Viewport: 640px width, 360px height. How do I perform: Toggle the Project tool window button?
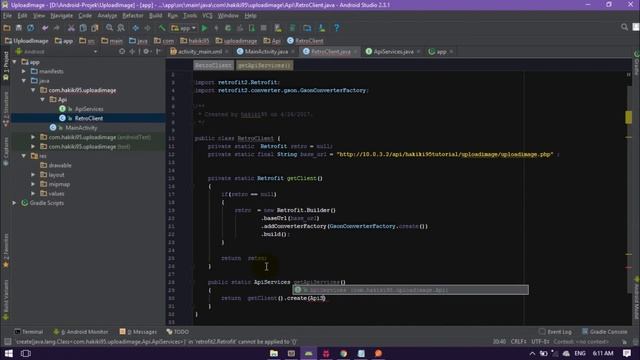pos(6,66)
